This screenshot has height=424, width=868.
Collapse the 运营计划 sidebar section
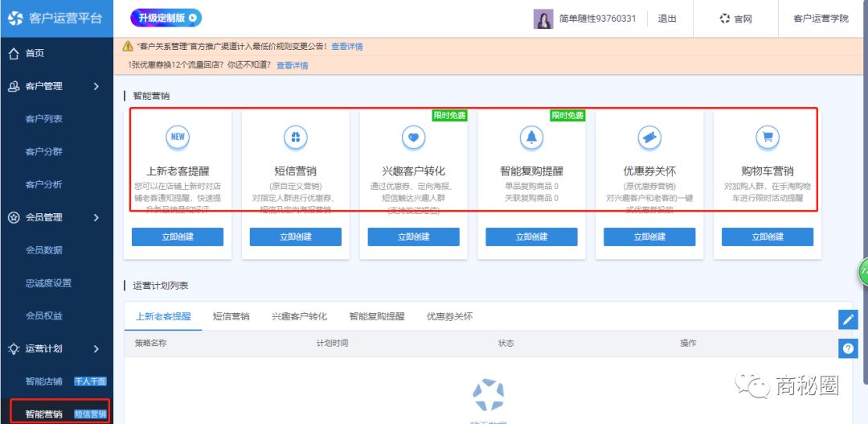(x=96, y=348)
